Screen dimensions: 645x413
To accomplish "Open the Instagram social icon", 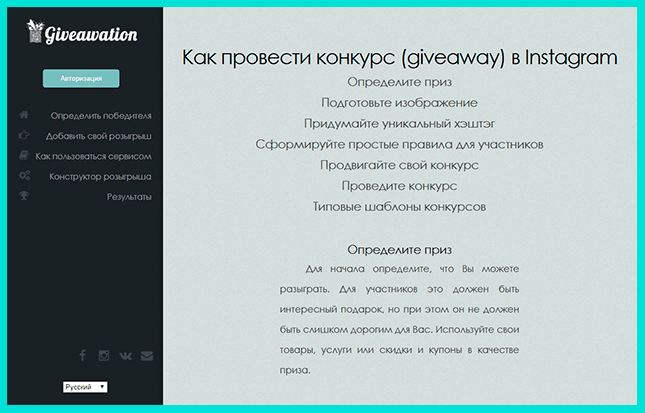I will 104,355.
